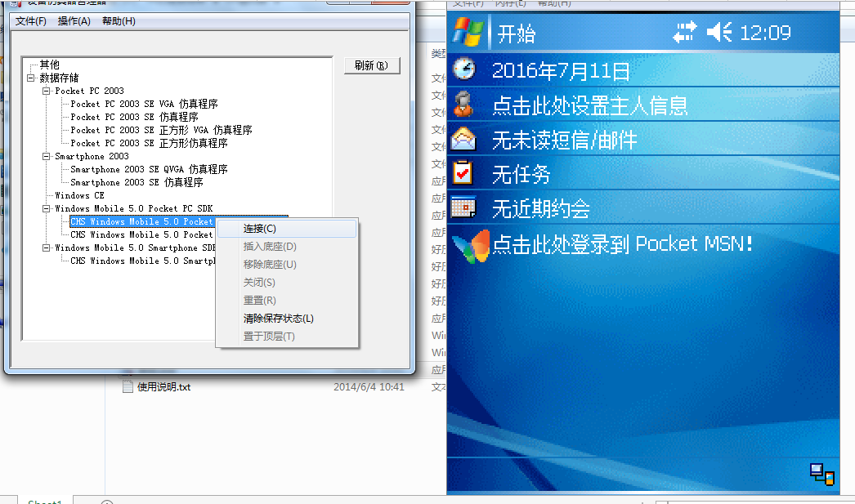Screen dimensions: 855x504
Task: Choose 关闭(S) in the context menu
Action: pos(287,283)
